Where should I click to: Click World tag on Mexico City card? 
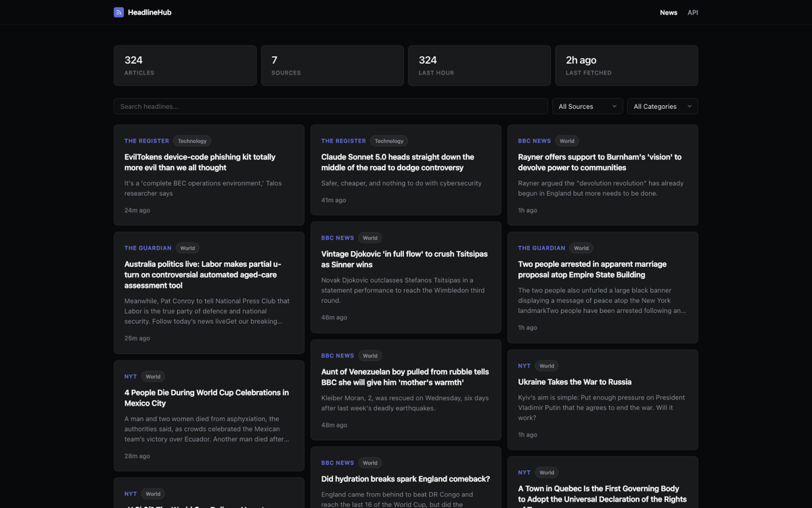[x=153, y=377]
